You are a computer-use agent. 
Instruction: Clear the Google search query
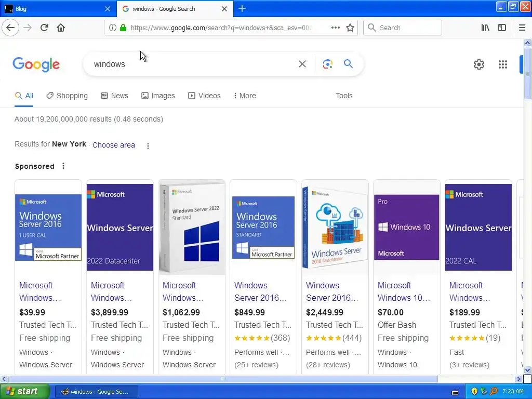[302, 64]
